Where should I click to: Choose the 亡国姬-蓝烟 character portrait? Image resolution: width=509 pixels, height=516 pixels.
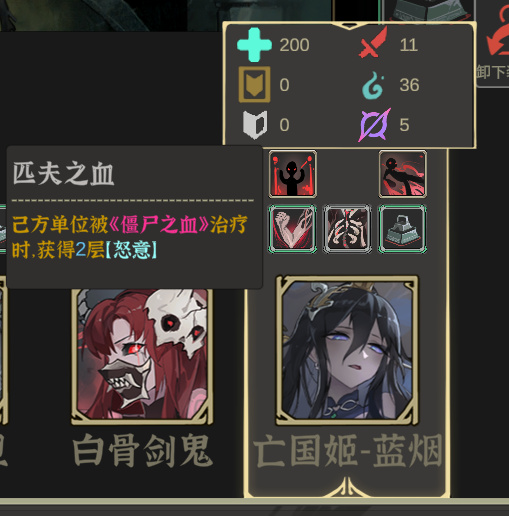[347, 350]
